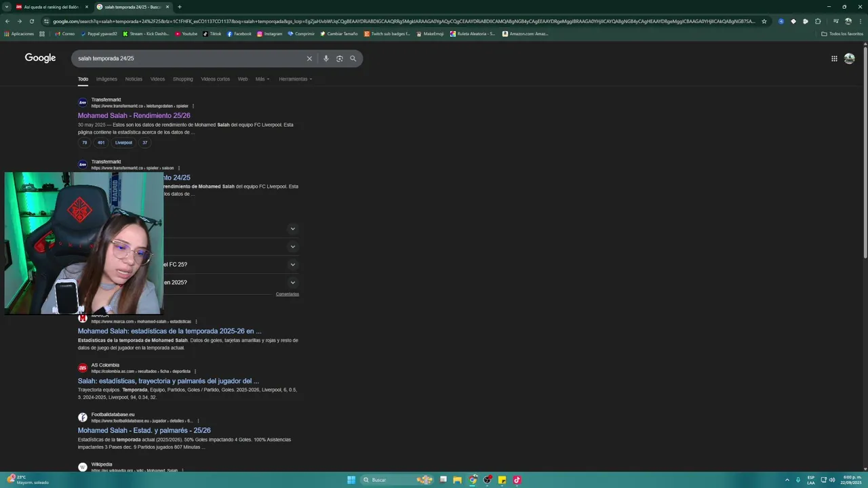Open the Facebook bookmark
Screen dimensions: 868x488
pyautogui.click(x=239, y=34)
